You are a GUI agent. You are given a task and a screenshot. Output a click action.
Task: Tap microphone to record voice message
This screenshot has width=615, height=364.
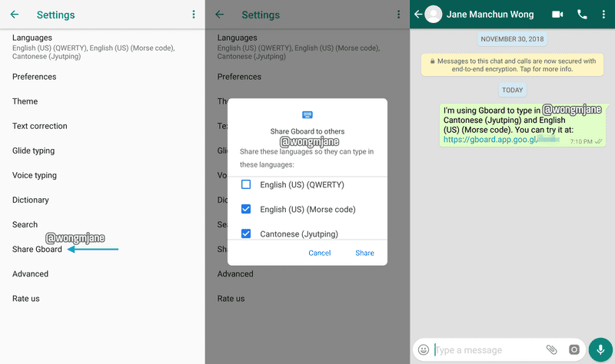[600, 349]
